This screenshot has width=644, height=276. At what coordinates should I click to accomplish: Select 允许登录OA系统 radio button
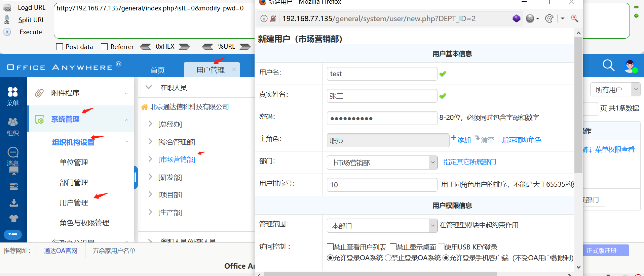click(x=330, y=258)
